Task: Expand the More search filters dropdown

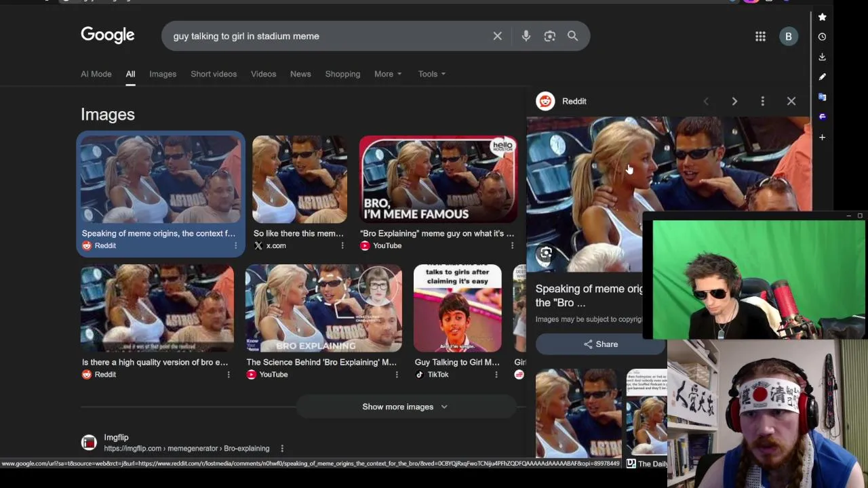Action: click(388, 74)
